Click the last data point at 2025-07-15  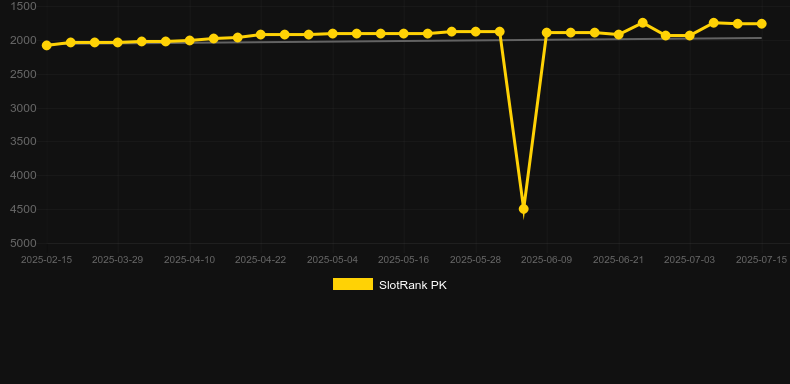(761, 24)
